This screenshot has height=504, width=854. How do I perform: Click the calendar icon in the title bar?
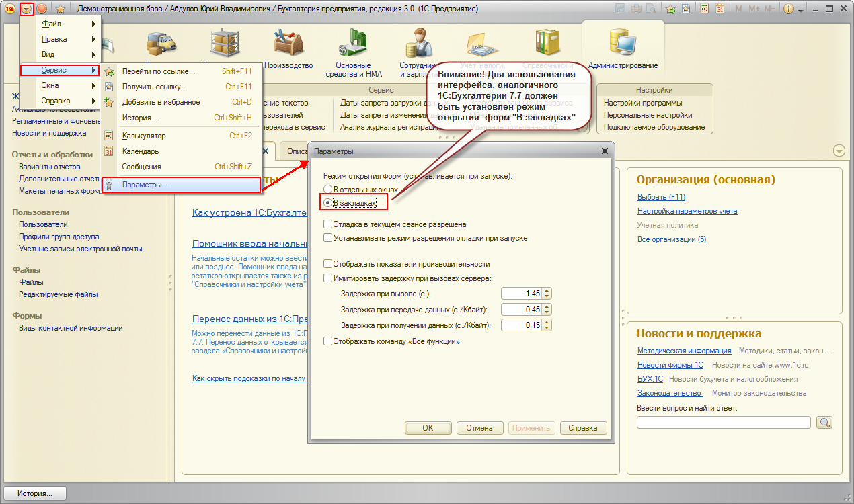(720, 9)
